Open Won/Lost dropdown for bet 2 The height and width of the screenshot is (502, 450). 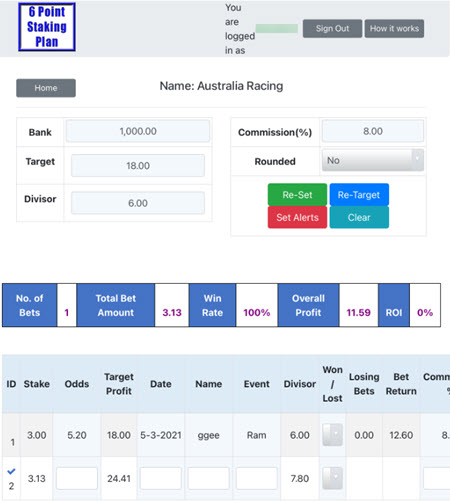[332, 478]
